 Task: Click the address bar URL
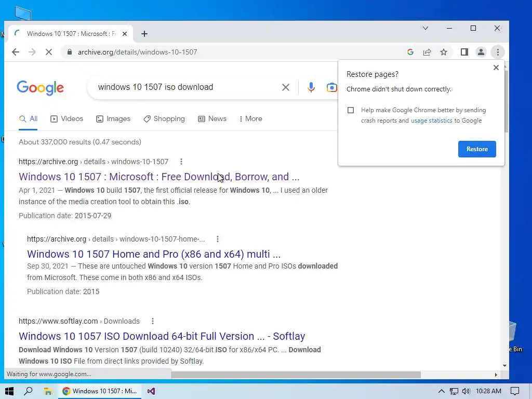[137, 52]
